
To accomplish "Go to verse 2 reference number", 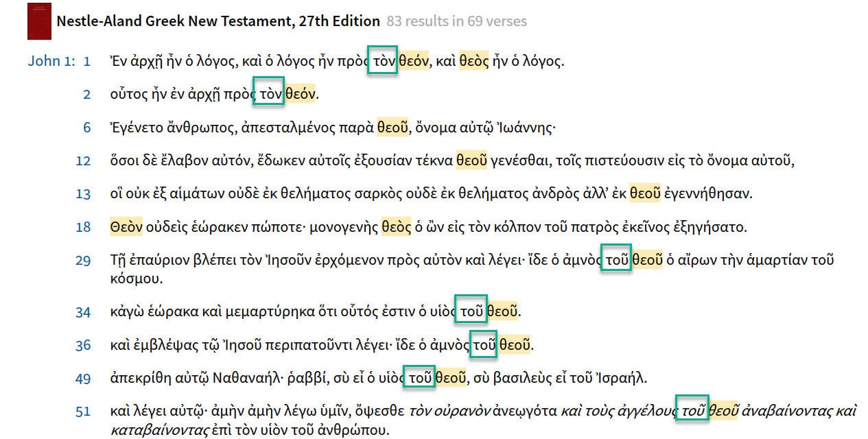I will coord(86,94).
